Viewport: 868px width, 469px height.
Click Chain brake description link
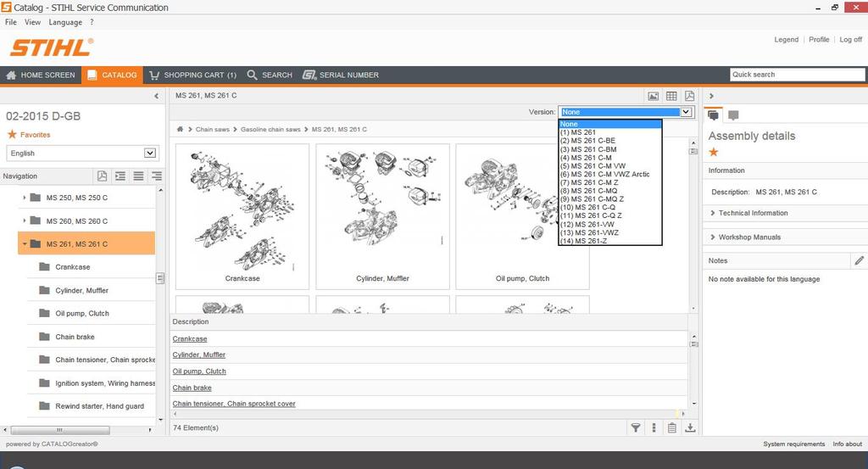pos(192,388)
